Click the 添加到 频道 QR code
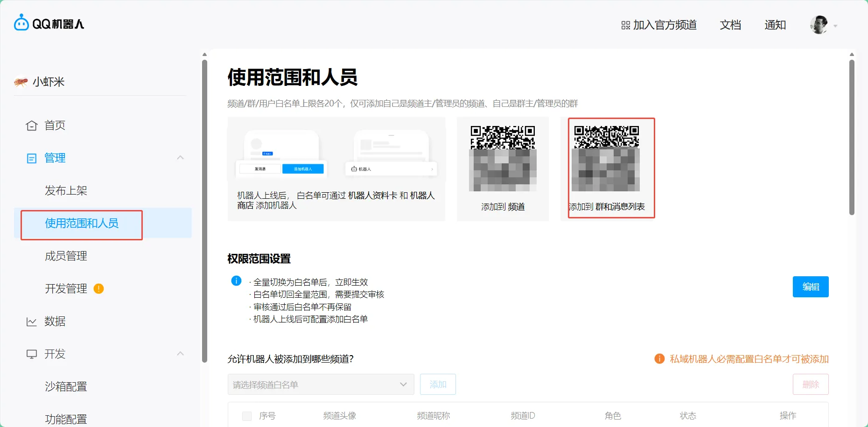This screenshot has height=427, width=868. 503,159
